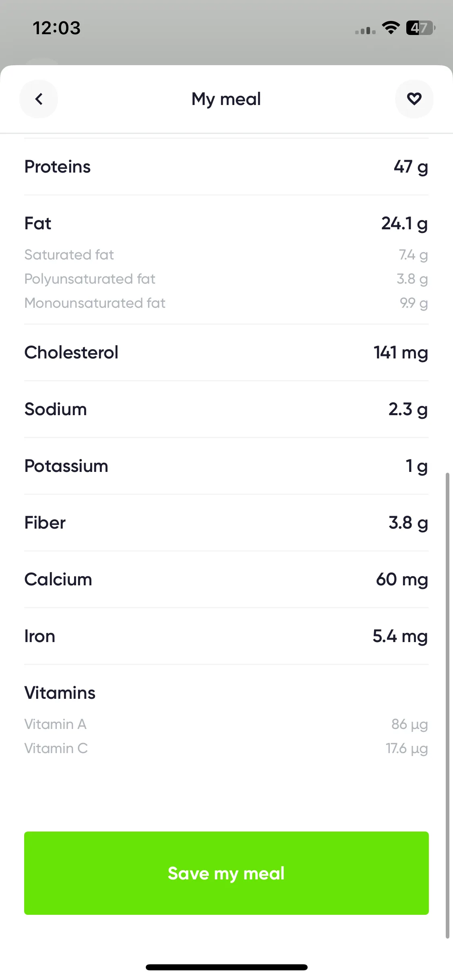The height and width of the screenshot is (980, 453).
Task: Select the Cholesterol row
Action: pos(226,352)
